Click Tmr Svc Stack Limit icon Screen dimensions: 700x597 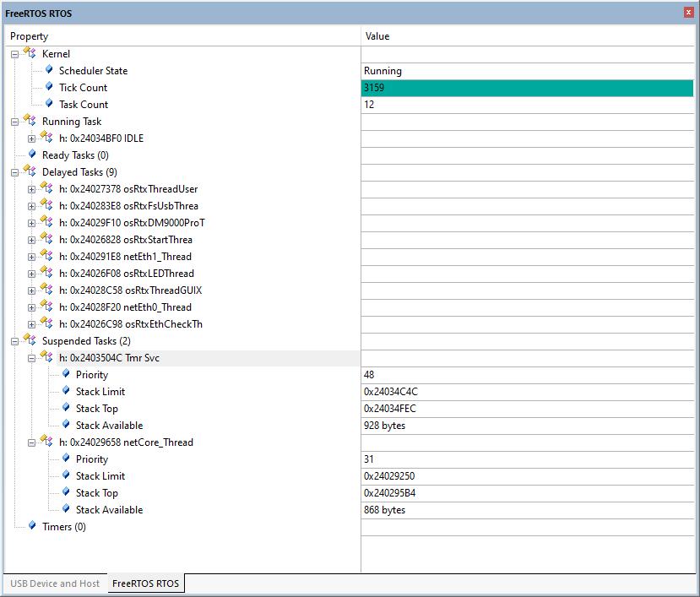[66, 391]
